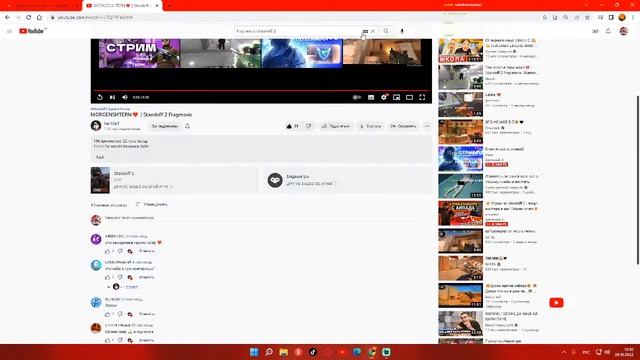Enable theater mode in the player

[x=409, y=97]
